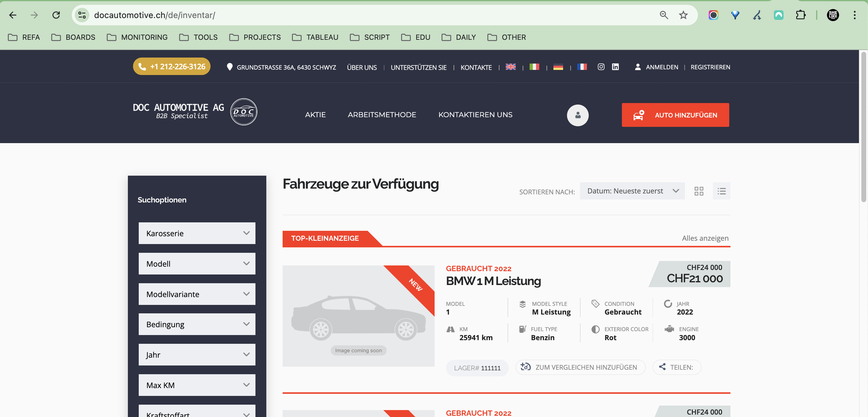
Task: Open the MONITORING bookmarks folder
Action: pos(137,37)
